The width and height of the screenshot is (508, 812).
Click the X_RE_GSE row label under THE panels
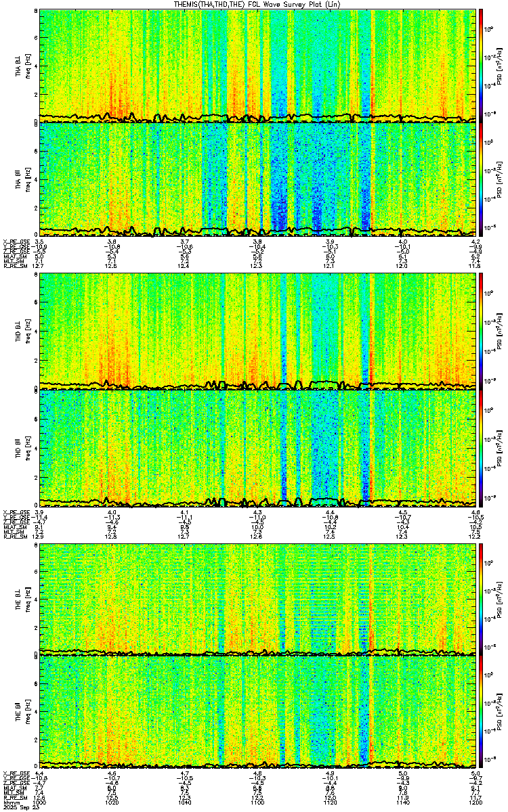pyautogui.click(x=16, y=773)
